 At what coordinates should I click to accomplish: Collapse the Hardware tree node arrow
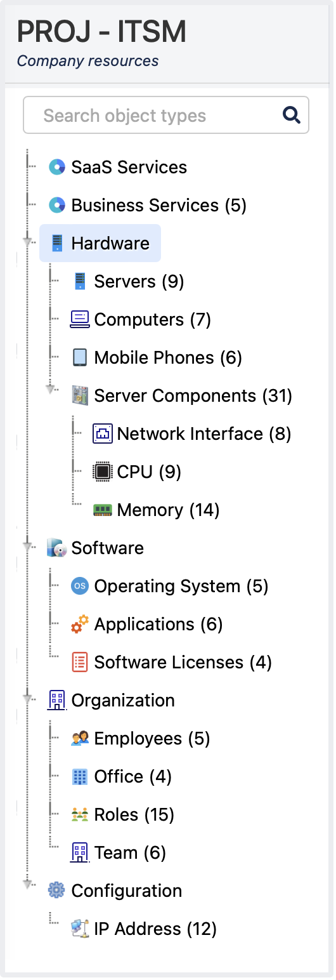point(28,242)
